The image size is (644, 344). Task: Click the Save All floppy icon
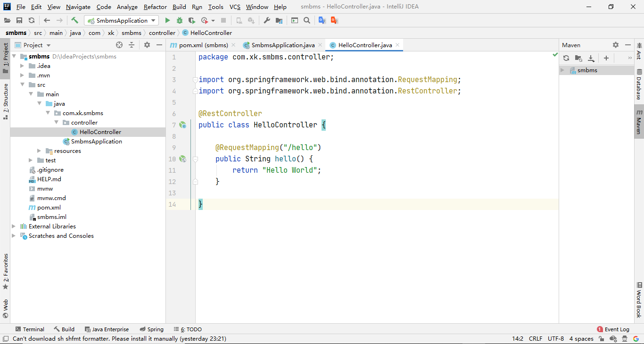[x=19, y=20]
